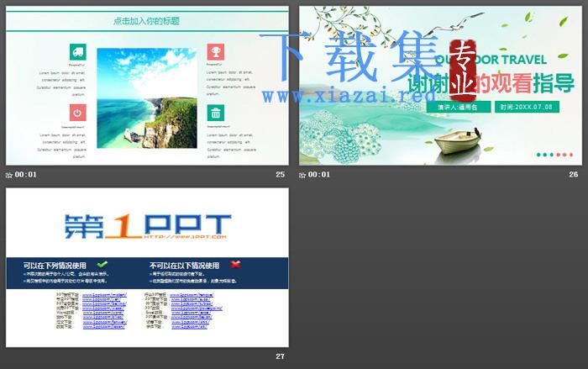This screenshot has width=588, height=369.
Task: Click the pink trophy icon in slide 25
Action: pyautogui.click(x=216, y=52)
